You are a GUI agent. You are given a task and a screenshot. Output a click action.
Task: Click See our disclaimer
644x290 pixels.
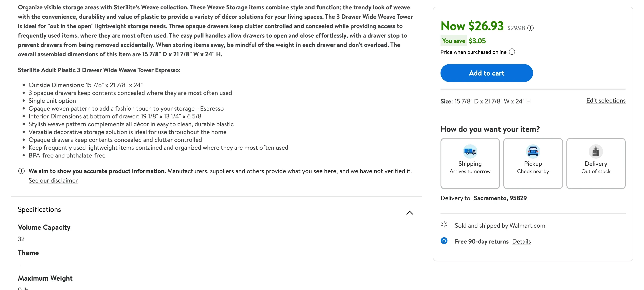tap(53, 180)
